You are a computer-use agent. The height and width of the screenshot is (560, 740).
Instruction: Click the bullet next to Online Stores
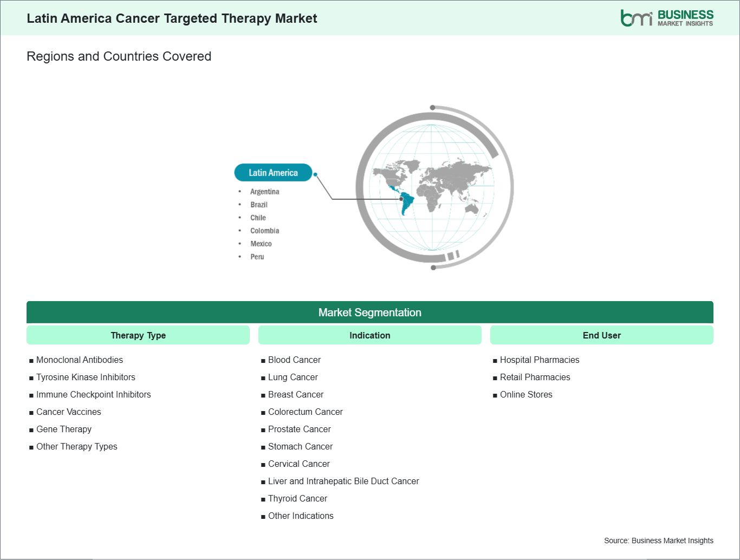tap(495, 394)
